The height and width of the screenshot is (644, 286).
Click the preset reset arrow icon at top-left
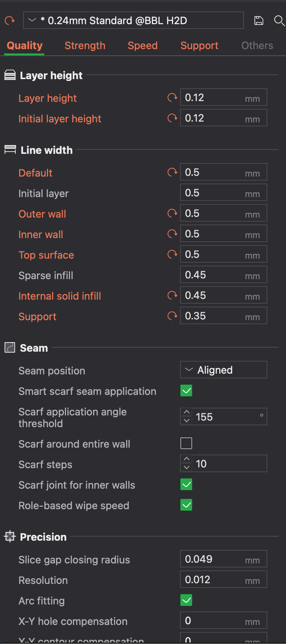(x=10, y=21)
